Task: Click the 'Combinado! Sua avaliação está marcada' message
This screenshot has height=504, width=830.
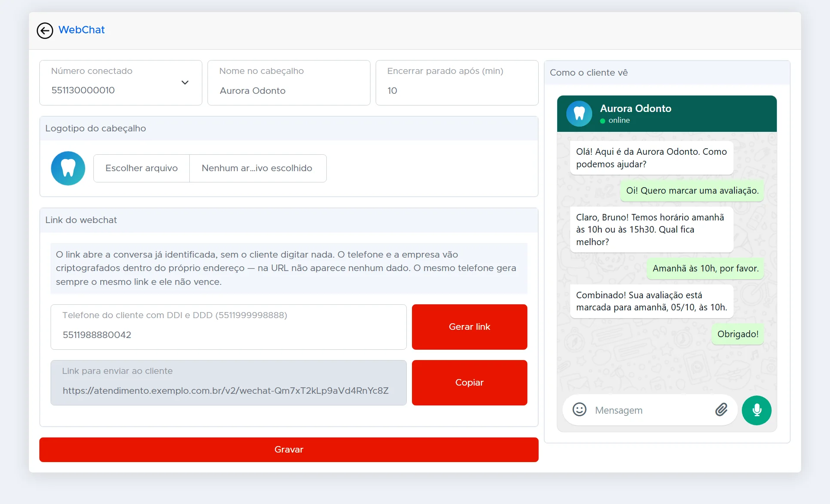Action: tap(651, 301)
